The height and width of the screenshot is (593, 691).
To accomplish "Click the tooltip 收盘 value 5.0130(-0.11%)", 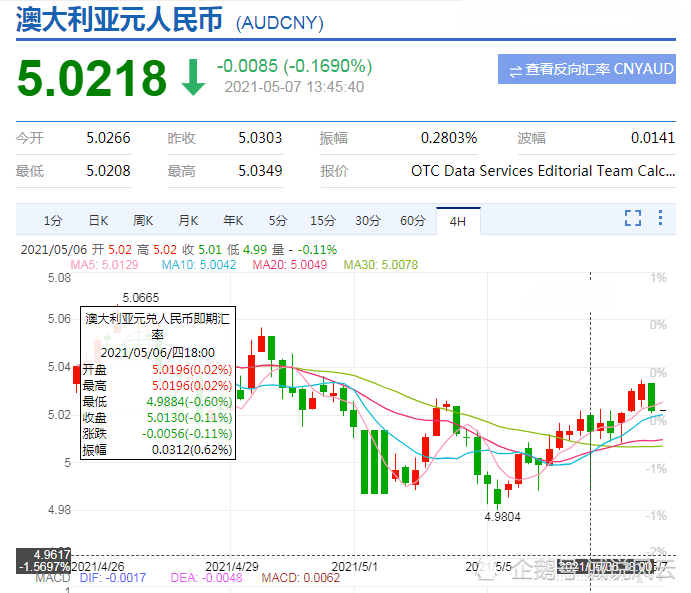I will click(x=189, y=418).
